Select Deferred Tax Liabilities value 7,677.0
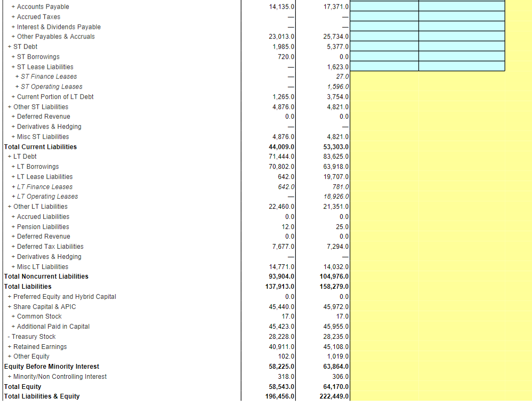Image resolution: width=532 pixels, height=406 pixels. (x=283, y=247)
